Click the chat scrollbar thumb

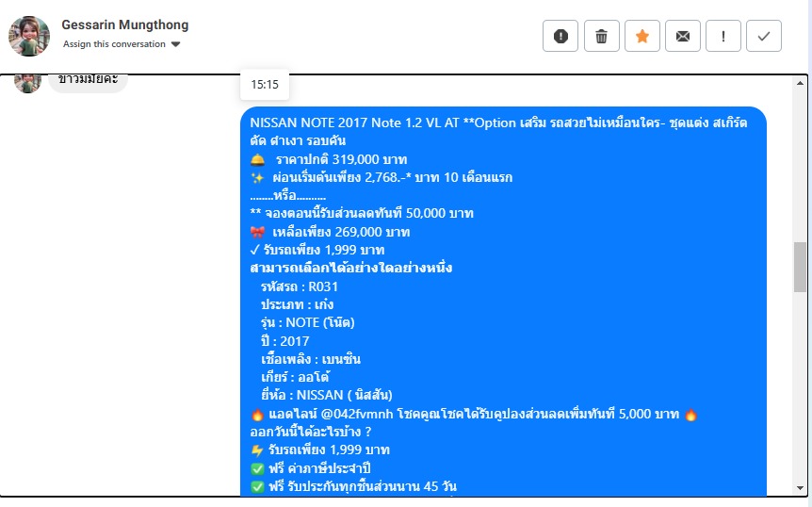[800, 268]
